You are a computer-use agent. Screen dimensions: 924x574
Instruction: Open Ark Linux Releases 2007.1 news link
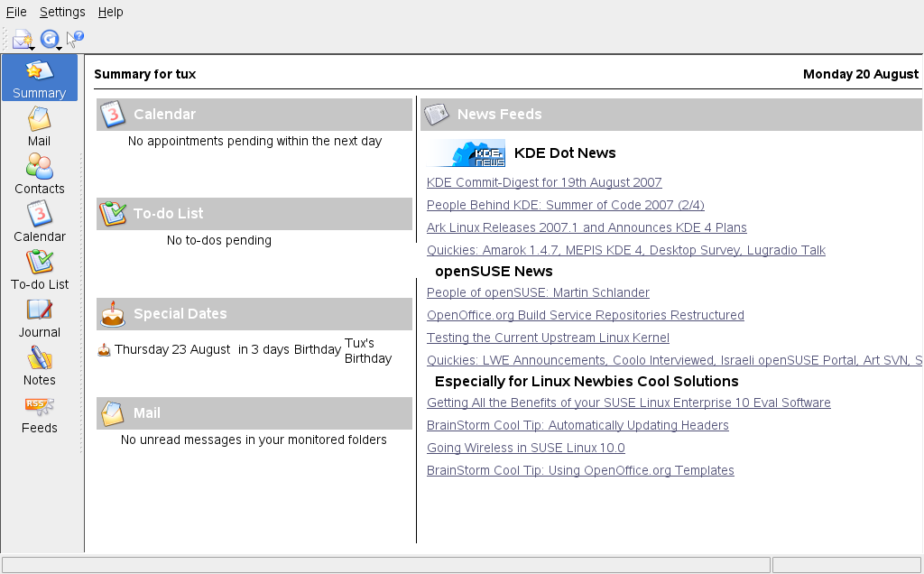click(x=587, y=227)
